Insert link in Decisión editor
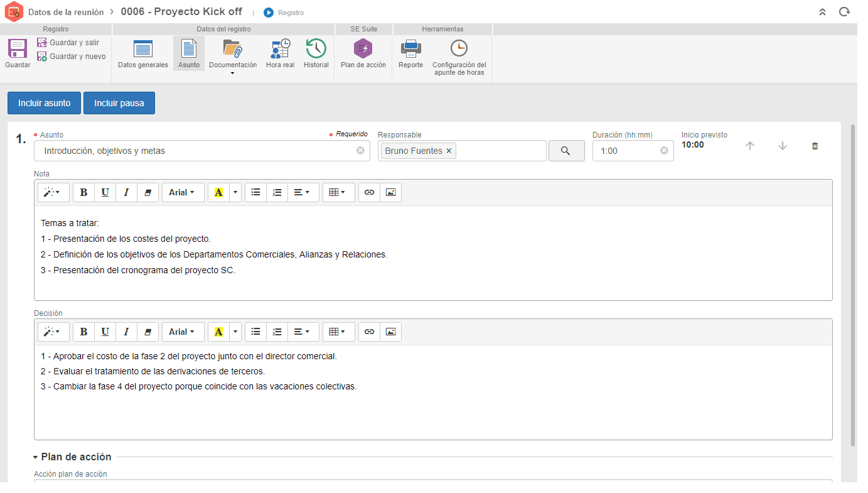This screenshot has width=868, height=493. (x=369, y=332)
